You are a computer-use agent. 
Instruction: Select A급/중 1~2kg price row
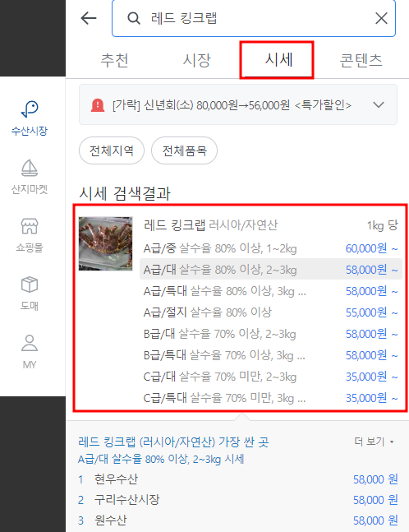(270, 248)
